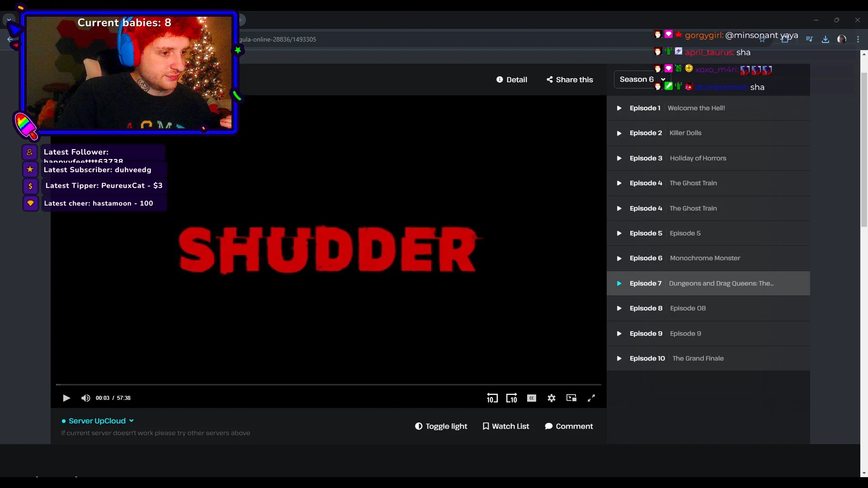Toggle closed captions CC button

[532, 398]
